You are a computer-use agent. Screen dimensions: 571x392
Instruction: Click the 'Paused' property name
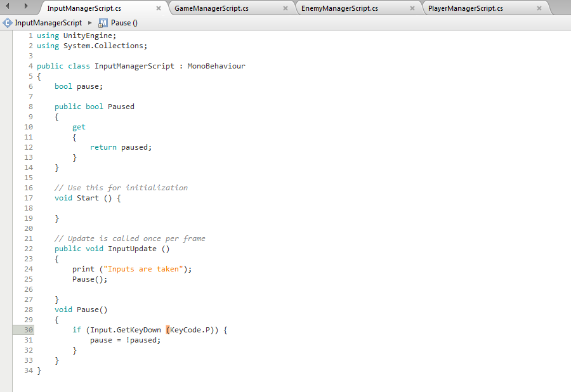point(121,107)
